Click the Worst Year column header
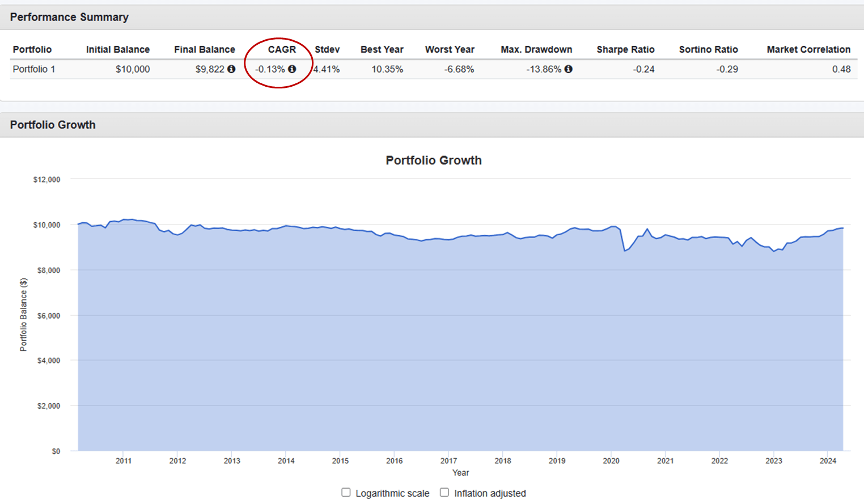This screenshot has height=504, width=864. click(450, 49)
